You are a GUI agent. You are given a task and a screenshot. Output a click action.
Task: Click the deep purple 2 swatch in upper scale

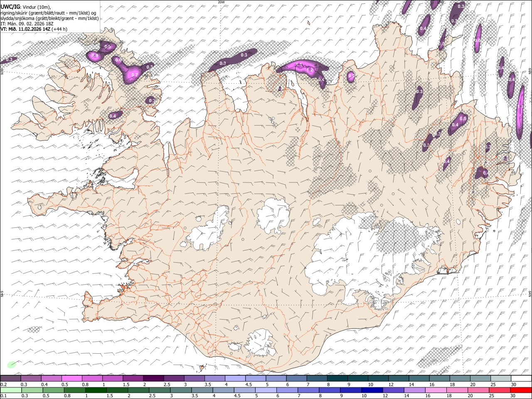coord(153,378)
